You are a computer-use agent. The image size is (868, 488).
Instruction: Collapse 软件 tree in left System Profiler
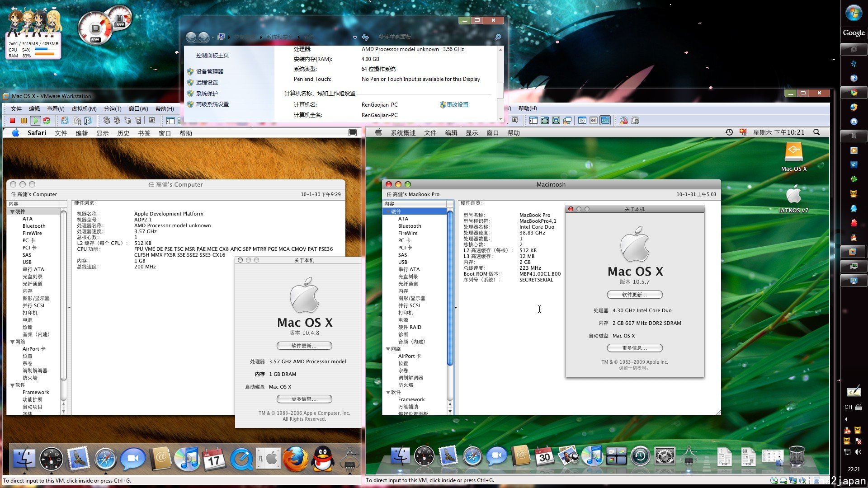[x=13, y=385]
